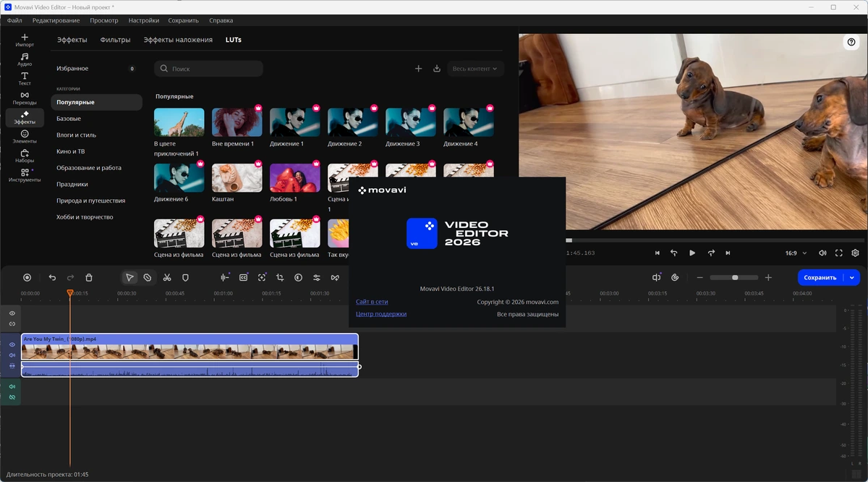Screen dimensions: 868x482
Task: Switch the preview to full screen
Action: tap(839, 253)
